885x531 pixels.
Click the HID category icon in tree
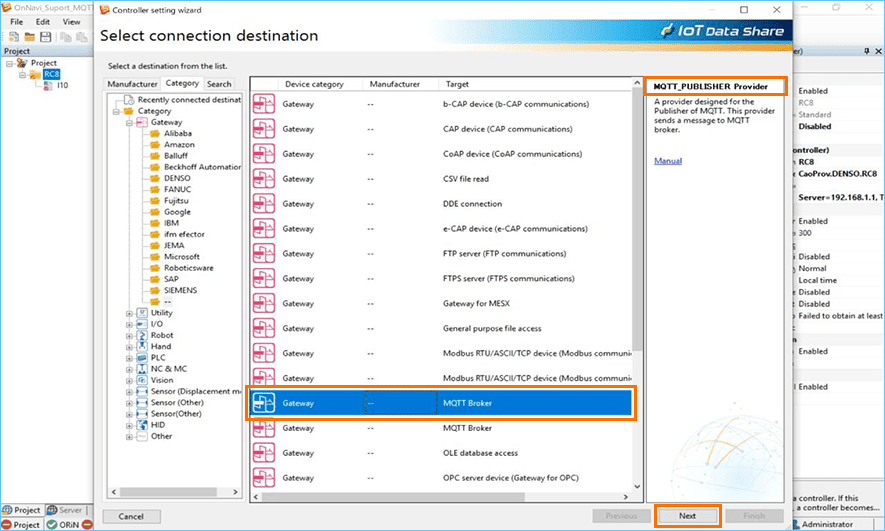click(142, 425)
